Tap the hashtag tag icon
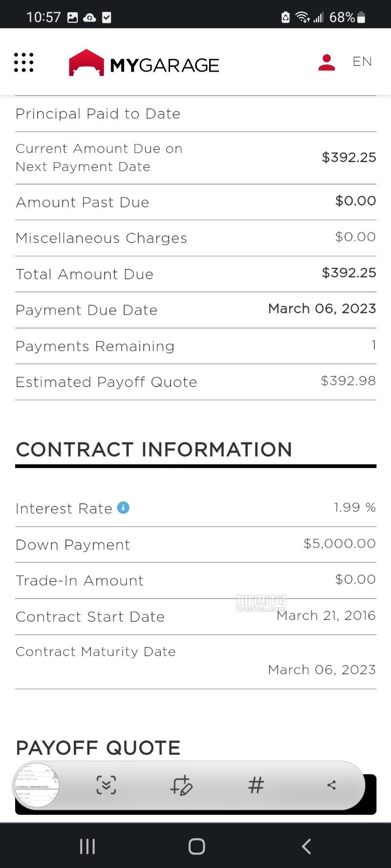 256,785
